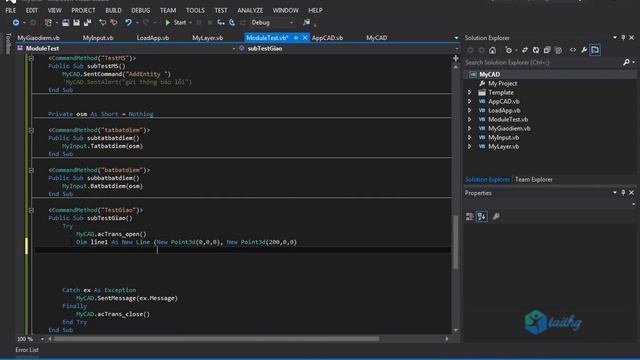The height and width of the screenshot is (360, 640).
Task: Click the Start debugging play button
Action: click(167, 23)
